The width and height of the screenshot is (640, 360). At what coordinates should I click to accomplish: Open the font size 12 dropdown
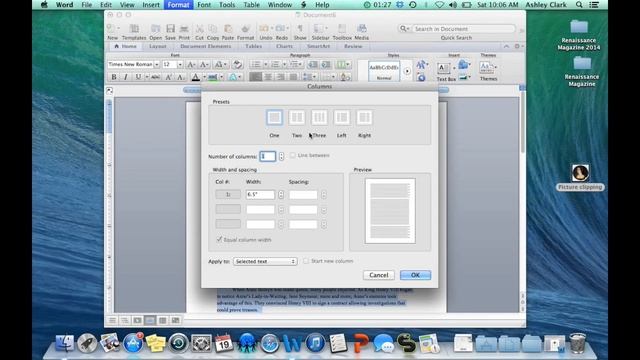pos(180,64)
